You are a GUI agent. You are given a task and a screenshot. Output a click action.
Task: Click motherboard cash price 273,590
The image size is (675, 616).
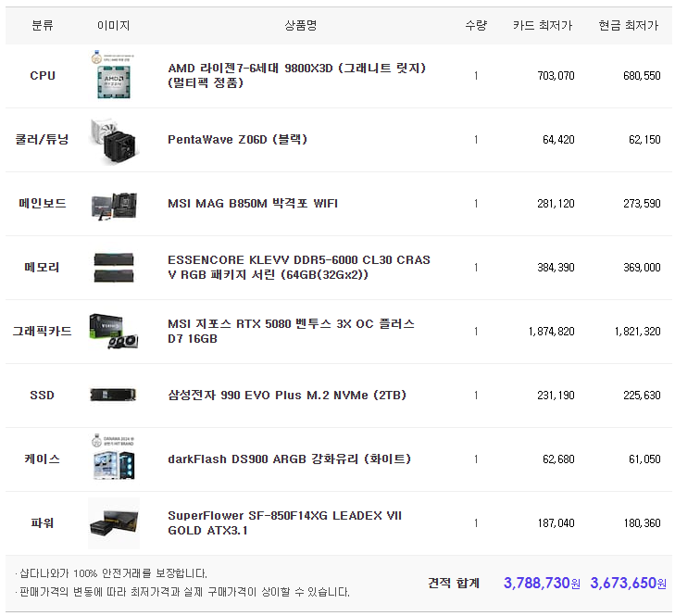coord(642,203)
